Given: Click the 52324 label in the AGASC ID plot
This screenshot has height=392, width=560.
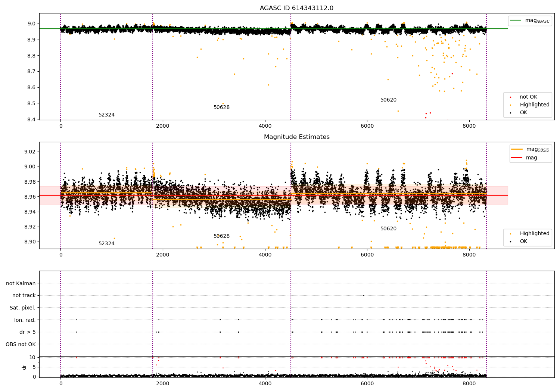Looking at the screenshot, I should (x=106, y=115).
